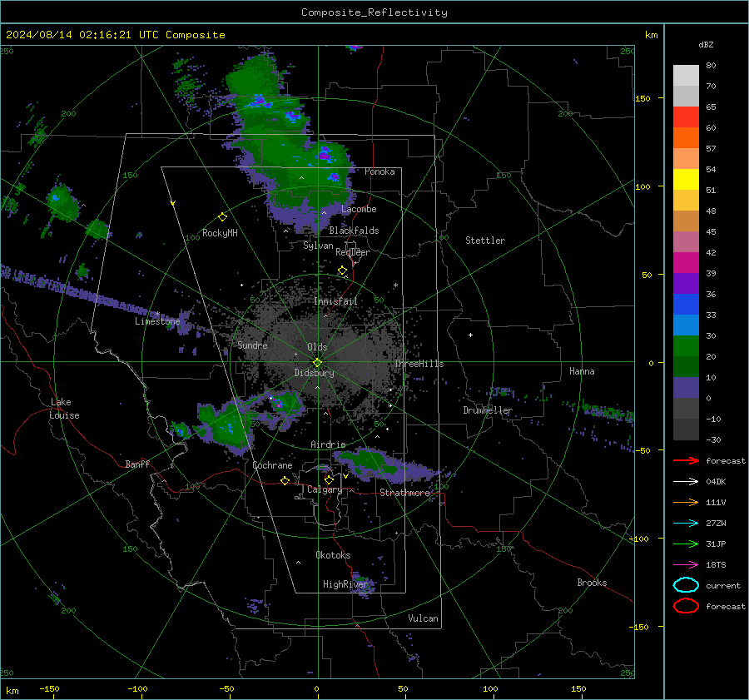Screen dimensions: 749x700
Task: Click the Limestone label
Action: [x=157, y=321]
